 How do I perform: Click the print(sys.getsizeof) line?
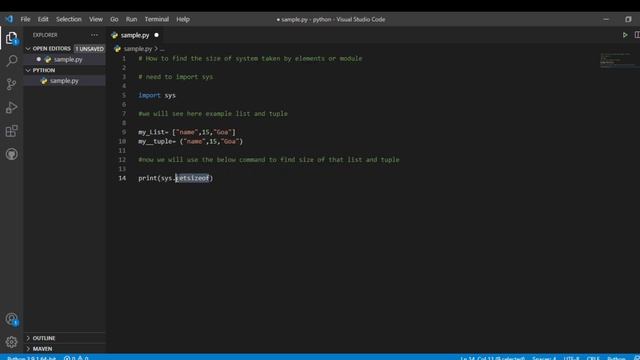tap(176, 178)
